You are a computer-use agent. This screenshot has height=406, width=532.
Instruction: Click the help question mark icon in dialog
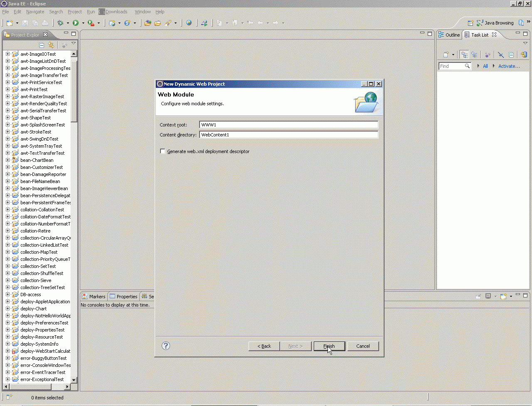(x=166, y=346)
